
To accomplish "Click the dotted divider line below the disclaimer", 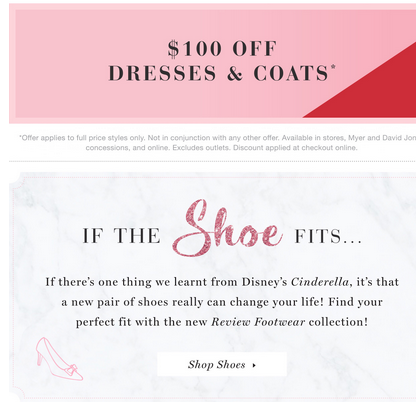I will click(x=212, y=161).
